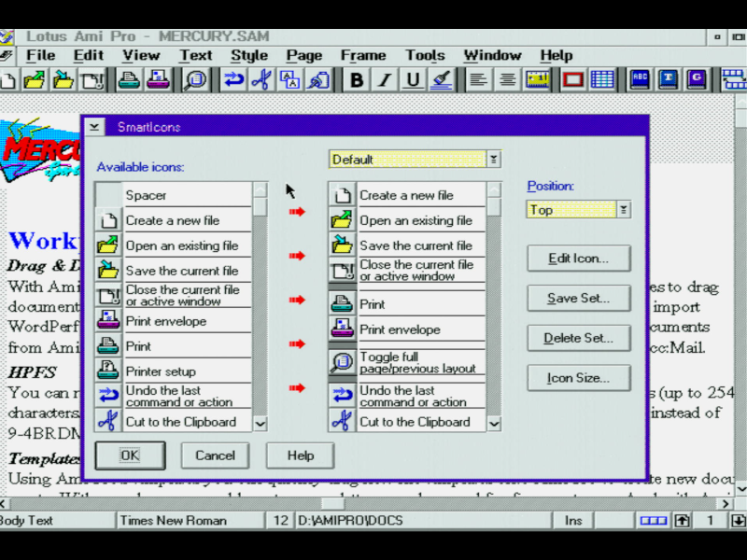Click the show ruler toolbar icon

(537, 80)
